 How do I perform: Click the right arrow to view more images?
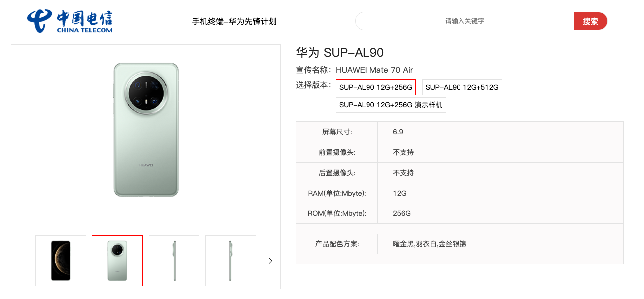point(270,260)
